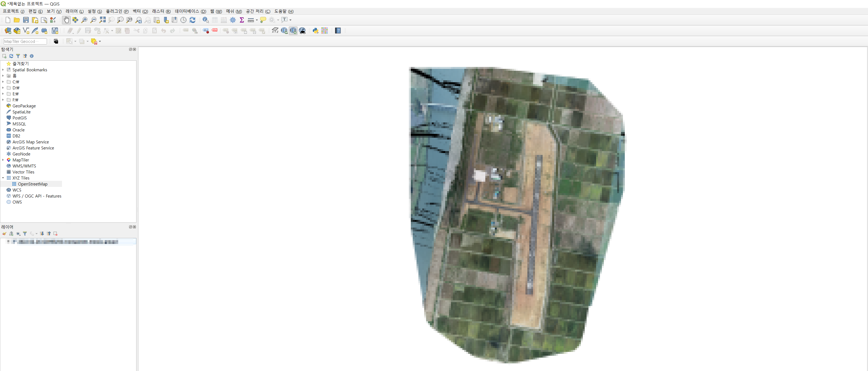Select the Pan Map hand tool
This screenshot has height=371, width=868.
pyautogui.click(x=66, y=20)
